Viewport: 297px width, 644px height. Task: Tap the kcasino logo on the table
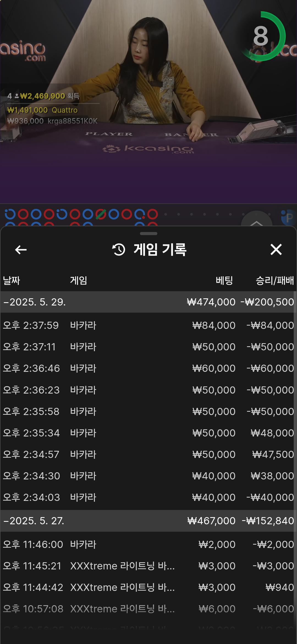[x=148, y=149]
